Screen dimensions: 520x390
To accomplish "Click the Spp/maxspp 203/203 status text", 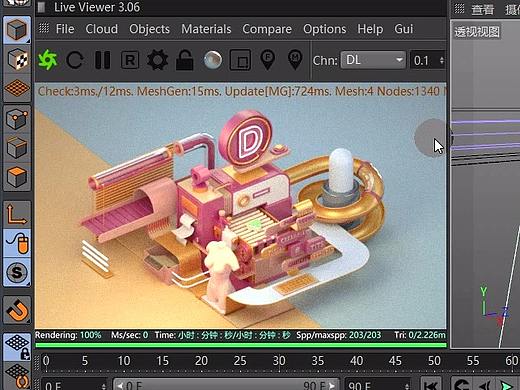I will pyautogui.click(x=338, y=335).
